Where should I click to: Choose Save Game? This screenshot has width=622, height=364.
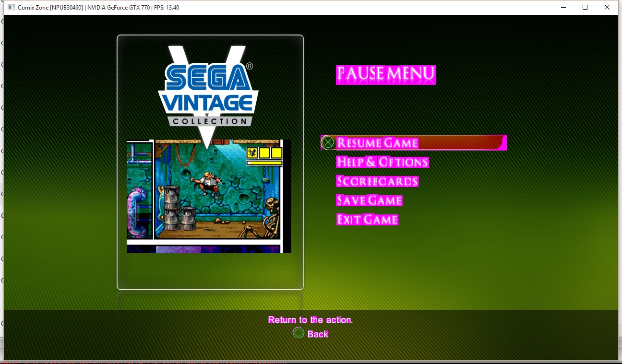(369, 200)
